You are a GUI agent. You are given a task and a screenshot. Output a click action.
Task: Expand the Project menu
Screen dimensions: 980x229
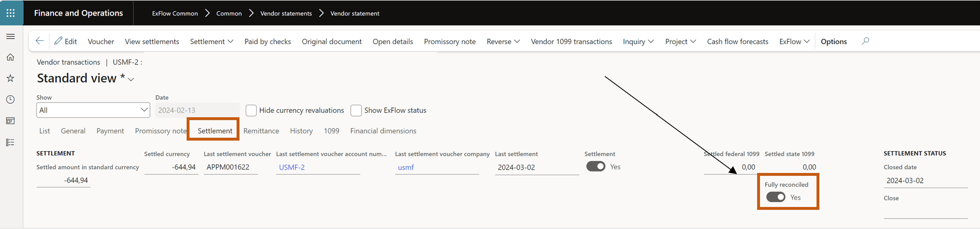pos(680,42)
